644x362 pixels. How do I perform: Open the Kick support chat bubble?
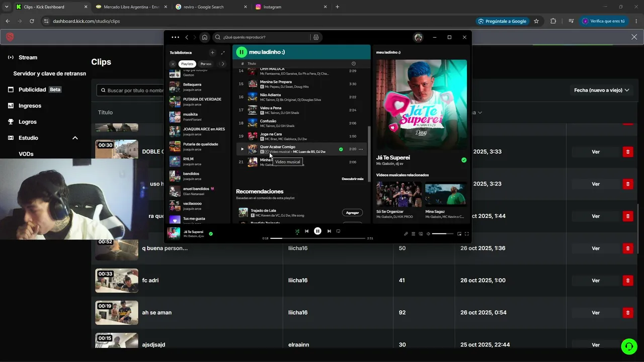tap(629, 346)
